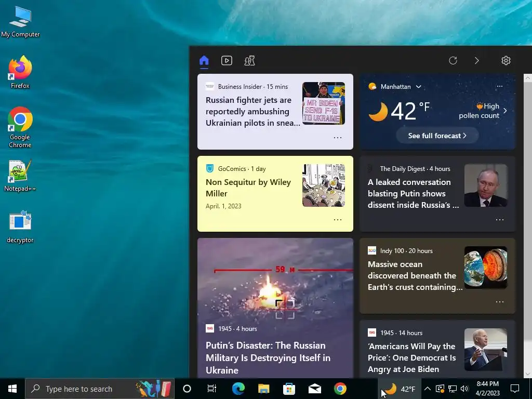Viewport: 532px width, 399px height.
Task: Click the Joe Biden photo thumbnail
Action: pyautogui.click(x=486, y=350)
